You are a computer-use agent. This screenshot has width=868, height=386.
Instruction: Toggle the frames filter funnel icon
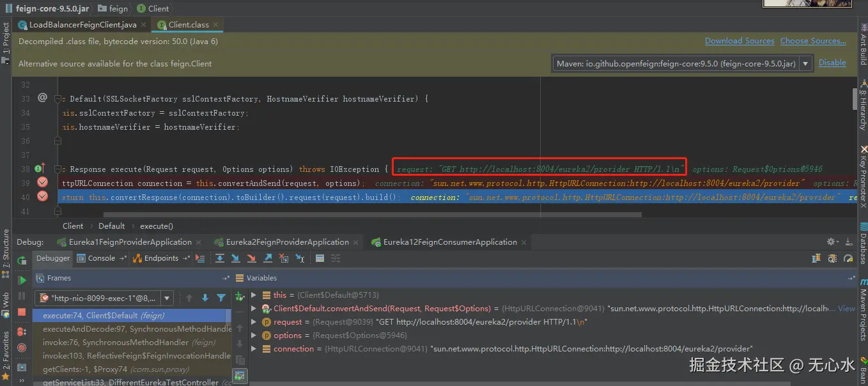click(221, 298)
